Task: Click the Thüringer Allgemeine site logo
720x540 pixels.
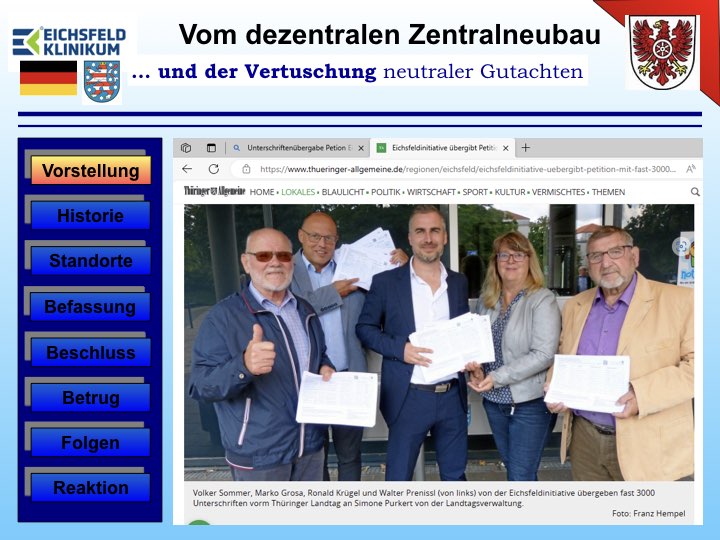Action: [x=214, y=192]
